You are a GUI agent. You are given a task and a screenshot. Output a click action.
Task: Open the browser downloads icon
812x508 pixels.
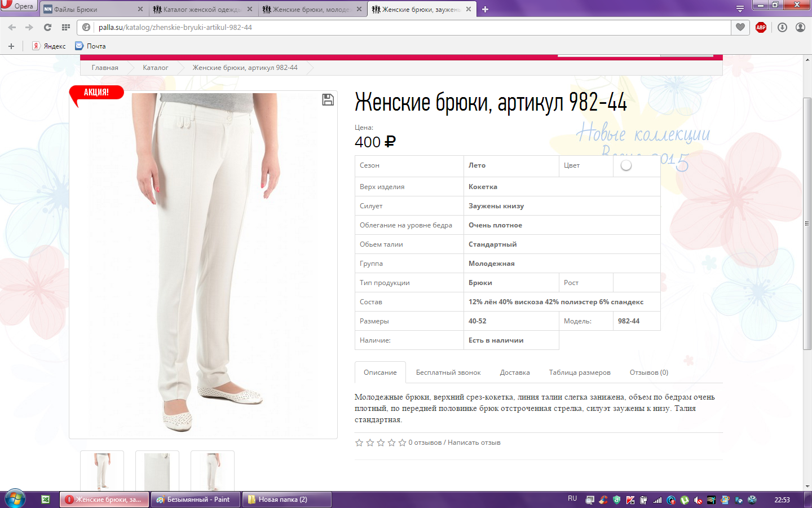point(782,27)
